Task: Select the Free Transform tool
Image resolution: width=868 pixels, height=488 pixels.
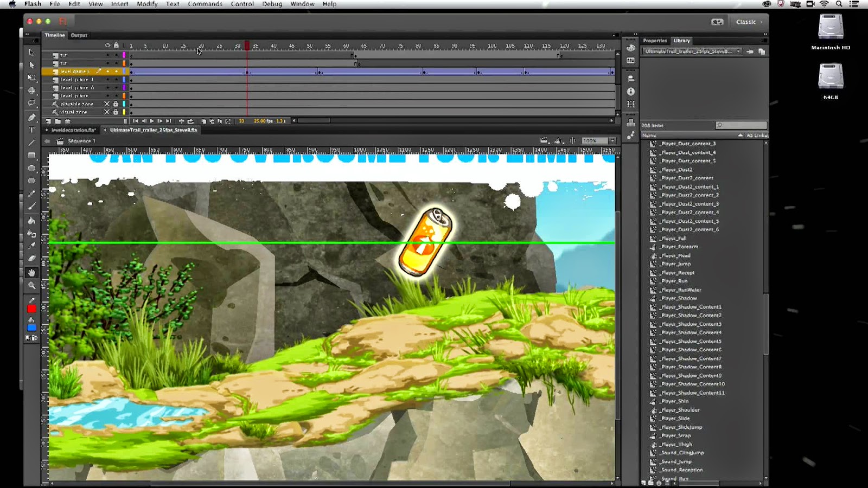Action: [31, 78]
